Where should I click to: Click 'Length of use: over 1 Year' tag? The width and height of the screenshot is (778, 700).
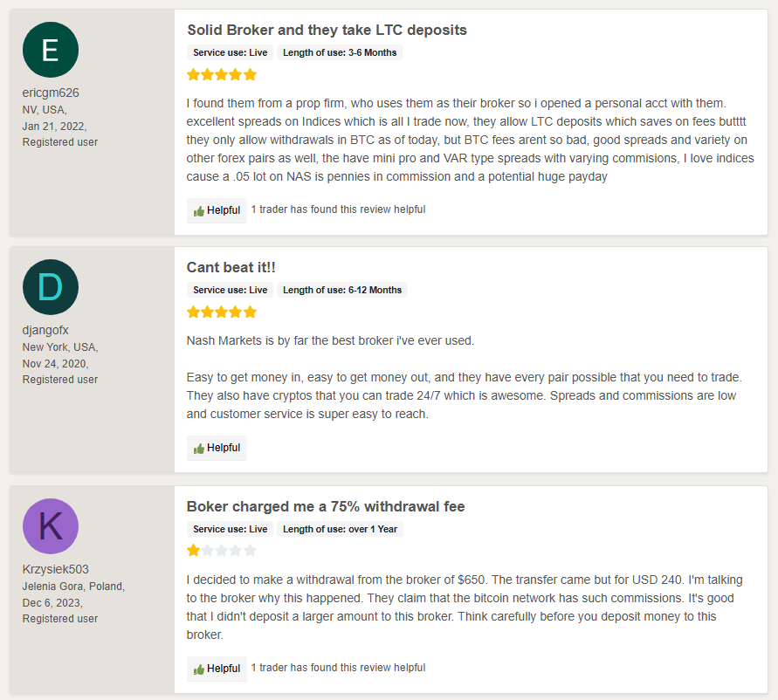click(x=340, y=529)
